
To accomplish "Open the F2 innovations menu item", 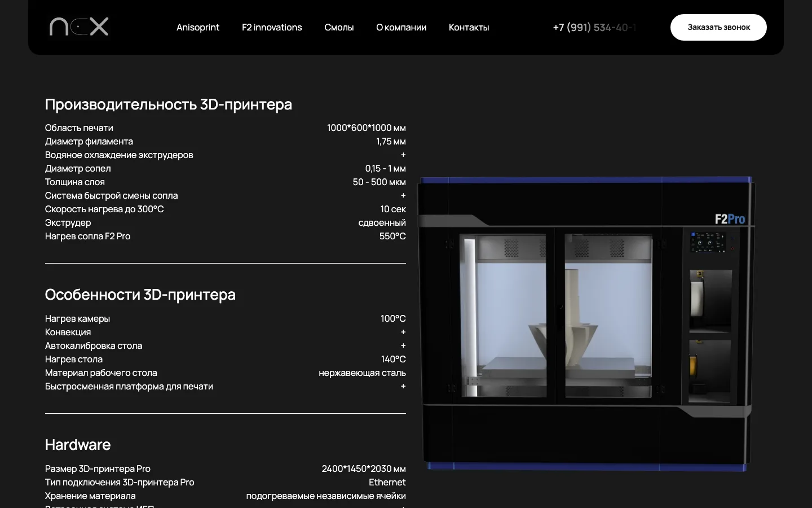I will (x=272, y=27).
